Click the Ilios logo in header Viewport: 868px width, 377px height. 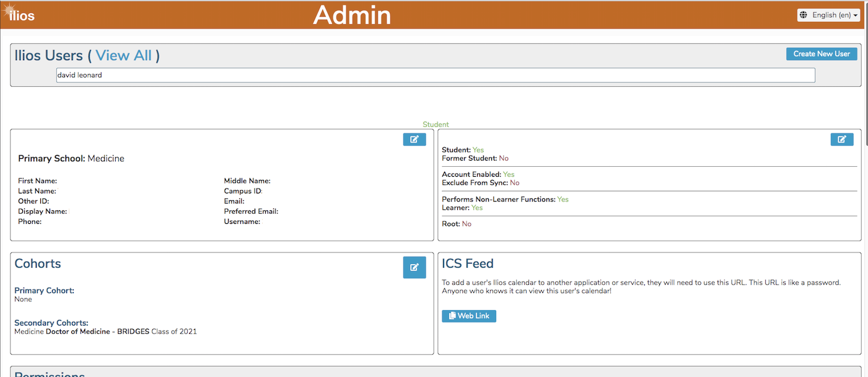coord(19,14)
